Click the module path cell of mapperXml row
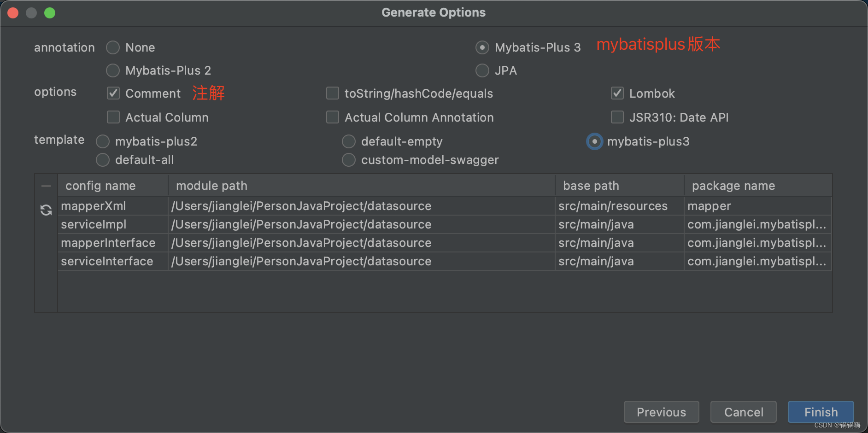Image resolution: width=868 pixels, height=433 pixels. tap(362, 206)
